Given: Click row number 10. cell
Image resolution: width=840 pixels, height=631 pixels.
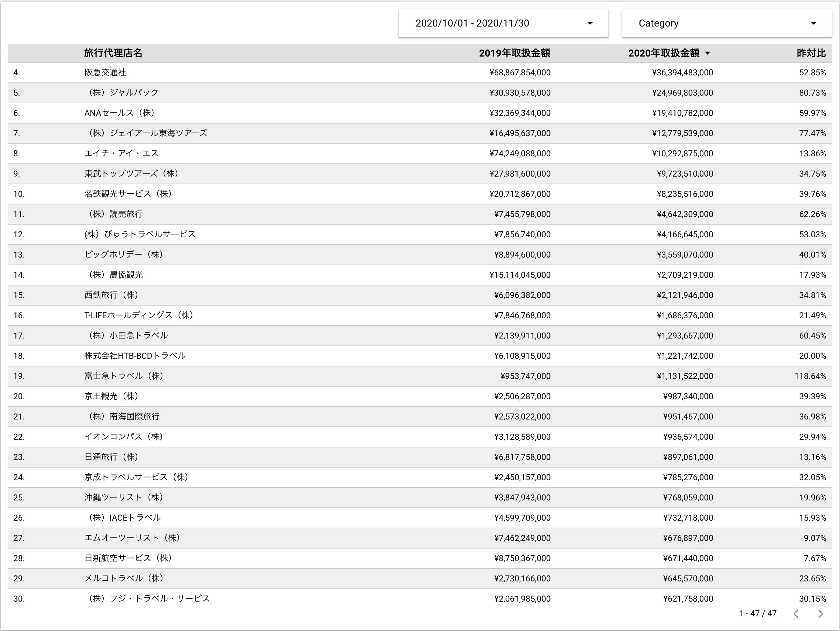Looking at the screenshot, I should coord(19,194).
